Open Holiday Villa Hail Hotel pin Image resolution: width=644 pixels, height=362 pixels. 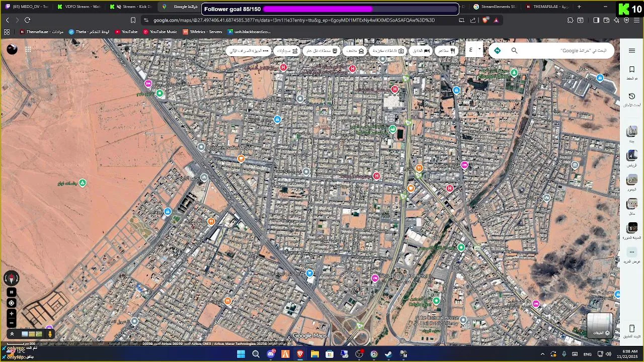coord(375,278)
